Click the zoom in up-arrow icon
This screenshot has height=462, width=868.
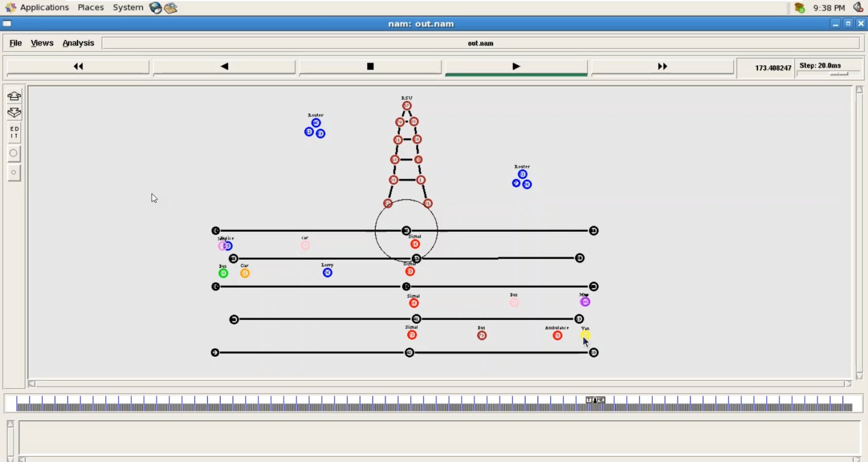(x=14, y=96)
